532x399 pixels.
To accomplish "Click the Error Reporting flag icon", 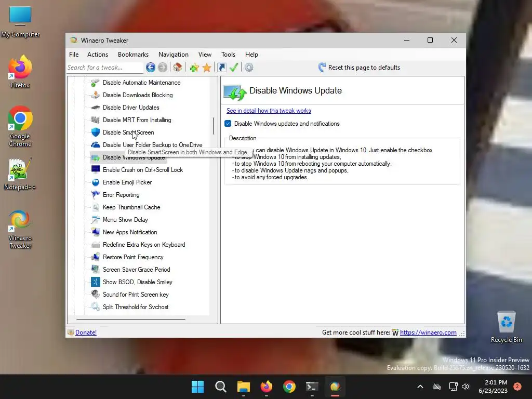I will [96, 195].
